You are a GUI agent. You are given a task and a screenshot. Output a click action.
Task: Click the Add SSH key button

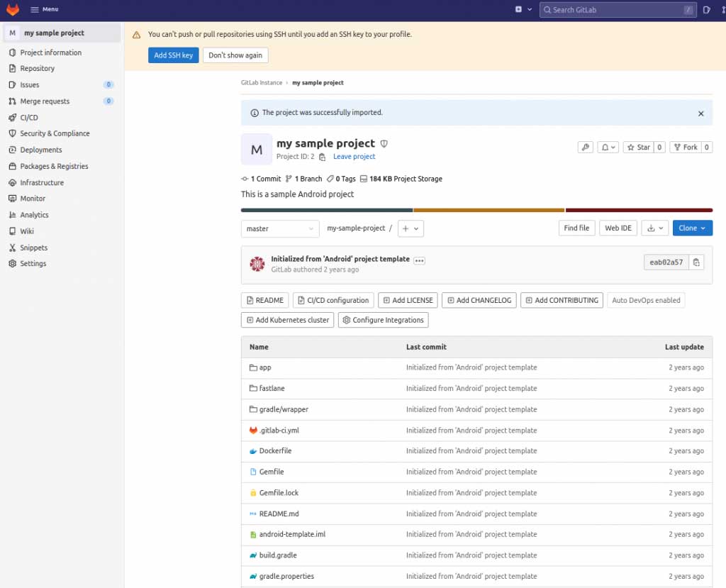(x=173, y=55)
